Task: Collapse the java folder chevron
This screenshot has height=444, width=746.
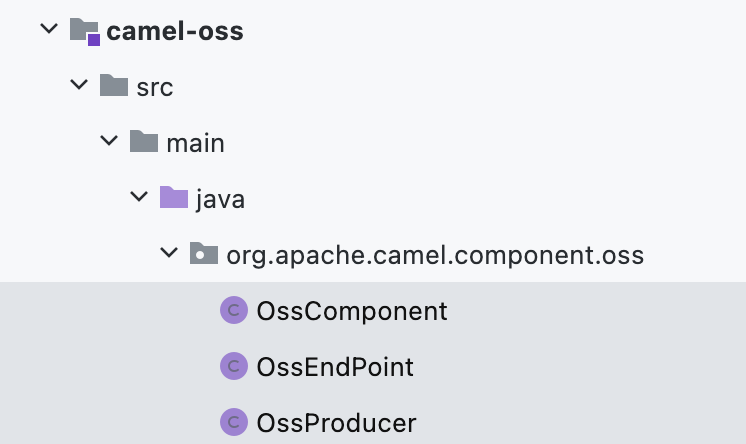Action: click(x=139, y=196)
